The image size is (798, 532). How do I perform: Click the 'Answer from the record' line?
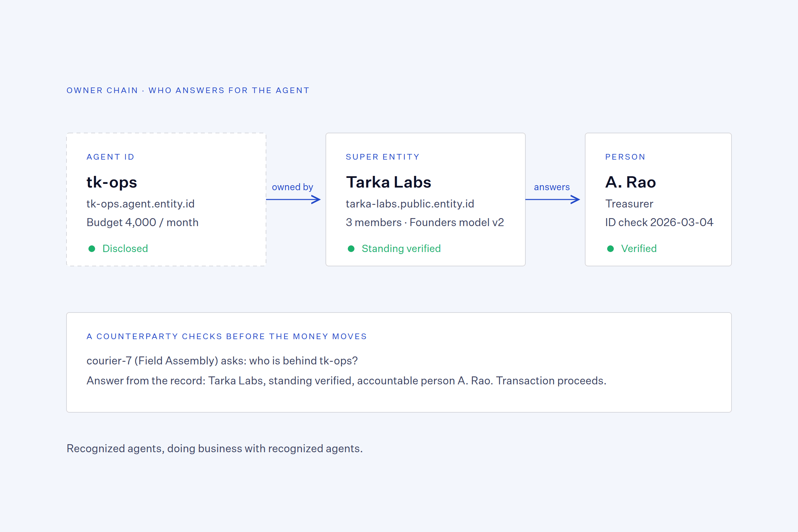click(x=346, y=381)
